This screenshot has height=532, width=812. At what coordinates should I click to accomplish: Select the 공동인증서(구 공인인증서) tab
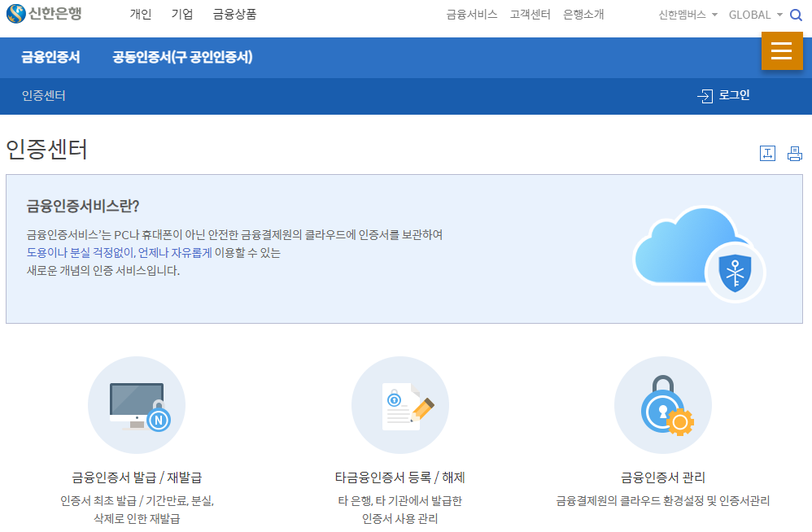(183, 57)
